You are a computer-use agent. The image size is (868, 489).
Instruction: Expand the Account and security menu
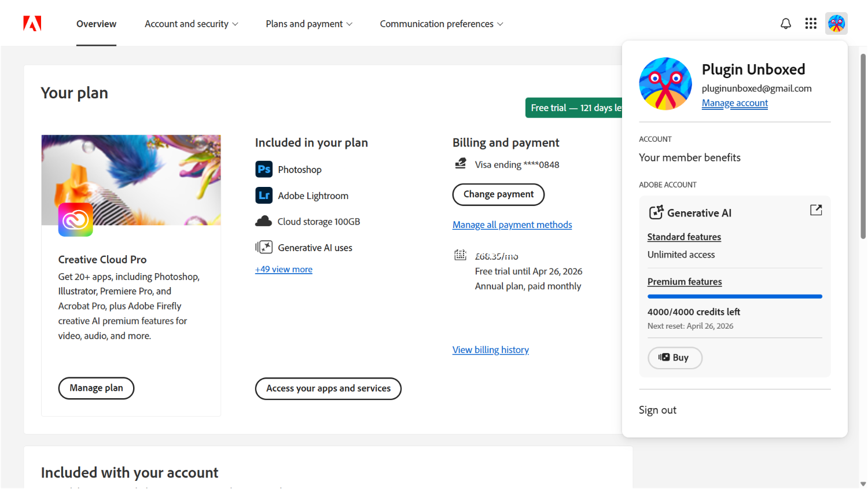point(191,24)
